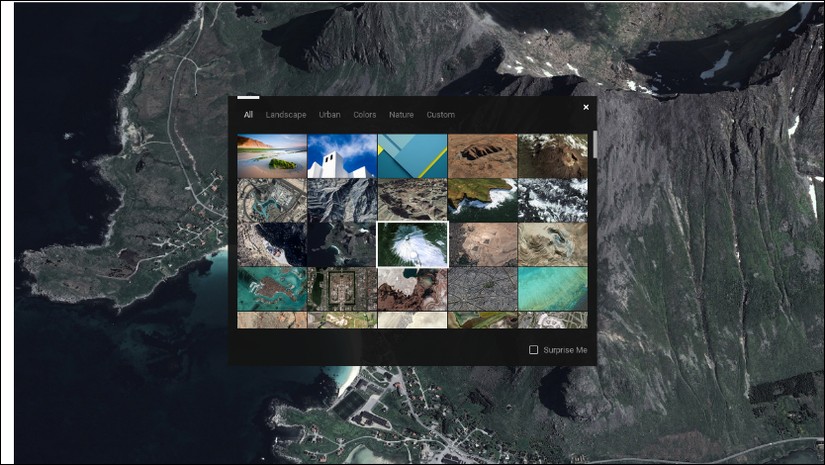The width and height of the screenshot is (825, 465).
Task: Select the All tab
Action: tap(248, 115)
